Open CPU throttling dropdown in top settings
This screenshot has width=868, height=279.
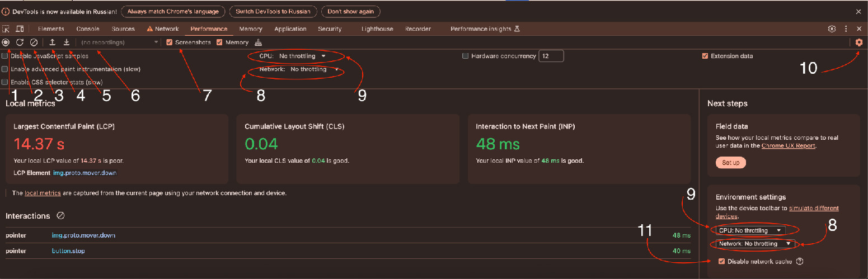click(x=302, y=56)
